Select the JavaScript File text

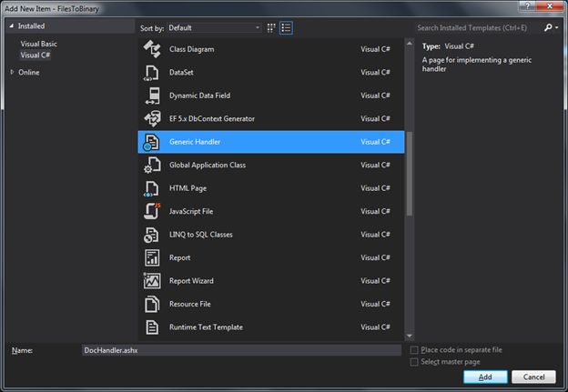191,211
